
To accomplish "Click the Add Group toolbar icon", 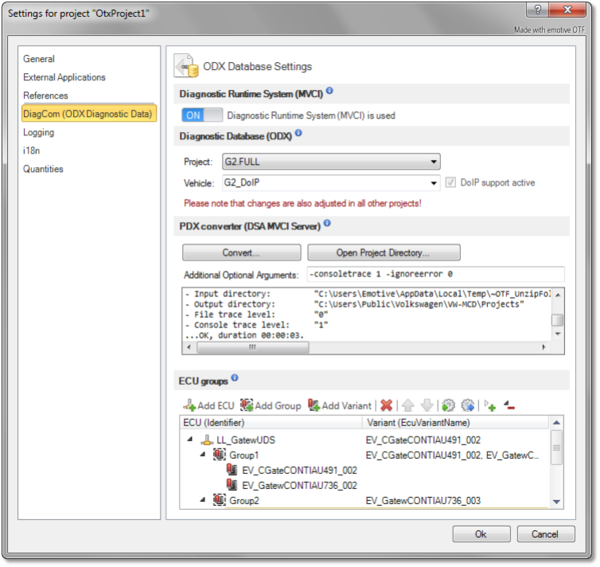I will tap(246, 405).
